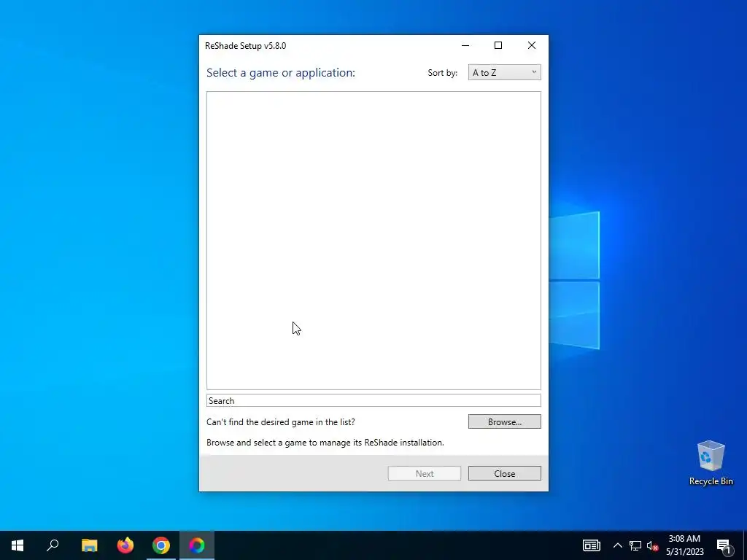Open News and interests taskbar icon
747x560 pixels.
[591, 545]
